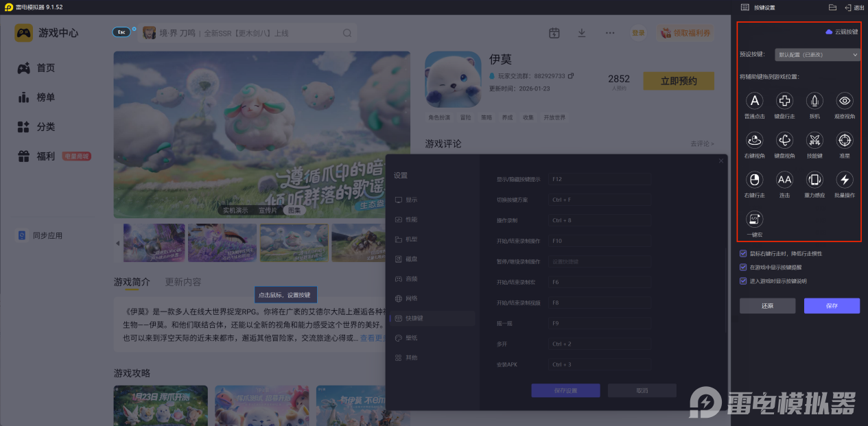Click the 登录 login button
868x426 pixels.
point(638,33)
